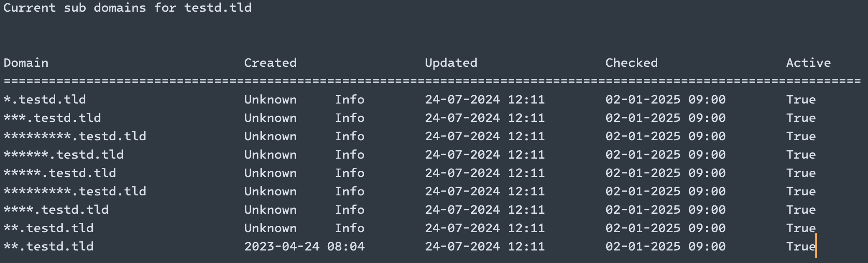The width and height of the screenshot is (868, 263).
Task: Click the Updated date in the four-asterisk ****.testd.tld row
Action: click(x=485, y=210)
